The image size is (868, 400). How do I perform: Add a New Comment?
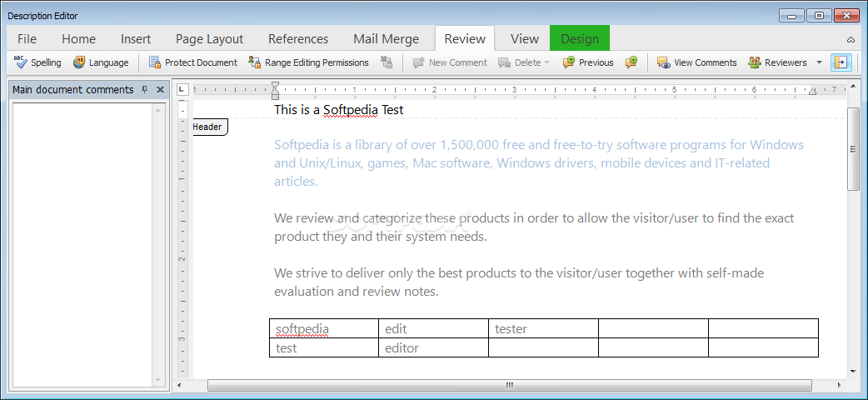coord(450,62)
